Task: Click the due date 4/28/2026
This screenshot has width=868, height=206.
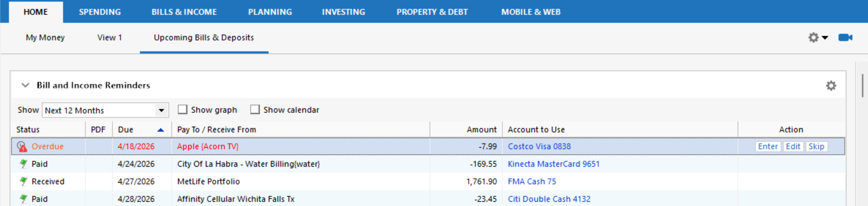Action: 136,199
